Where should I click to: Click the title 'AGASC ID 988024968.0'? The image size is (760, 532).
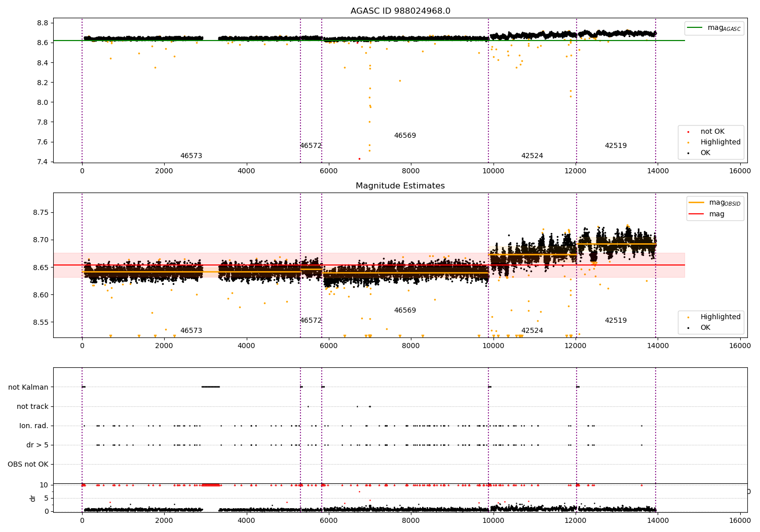(x=400, y=11)
